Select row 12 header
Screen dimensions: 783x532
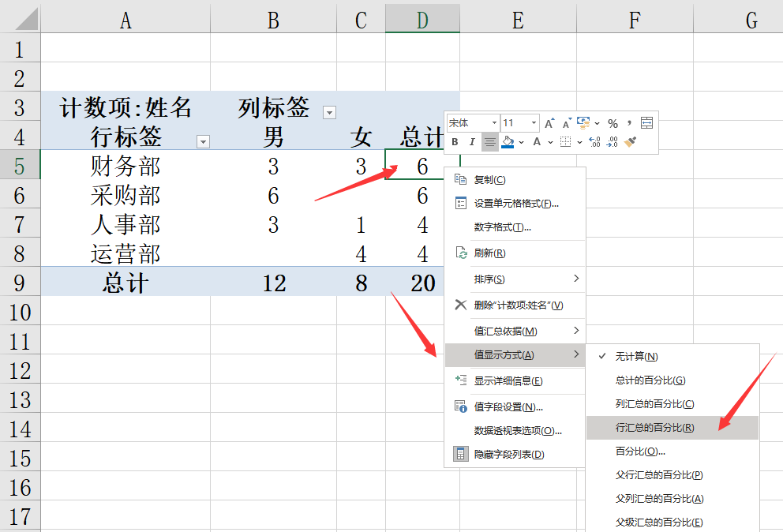point(20,371)
